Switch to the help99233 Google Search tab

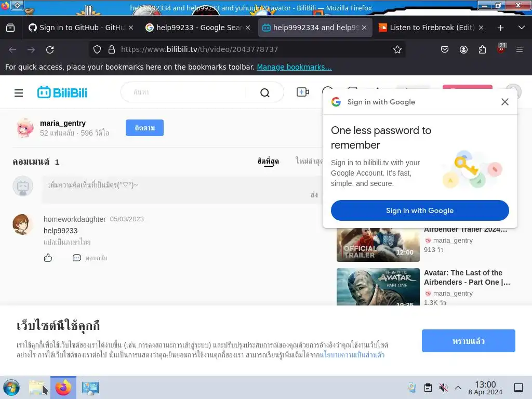198,28
